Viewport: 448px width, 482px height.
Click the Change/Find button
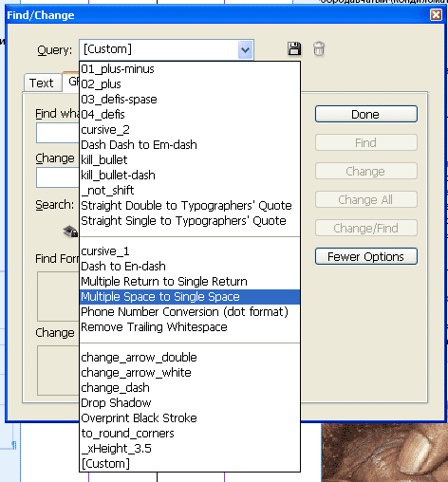pos(366,228)
